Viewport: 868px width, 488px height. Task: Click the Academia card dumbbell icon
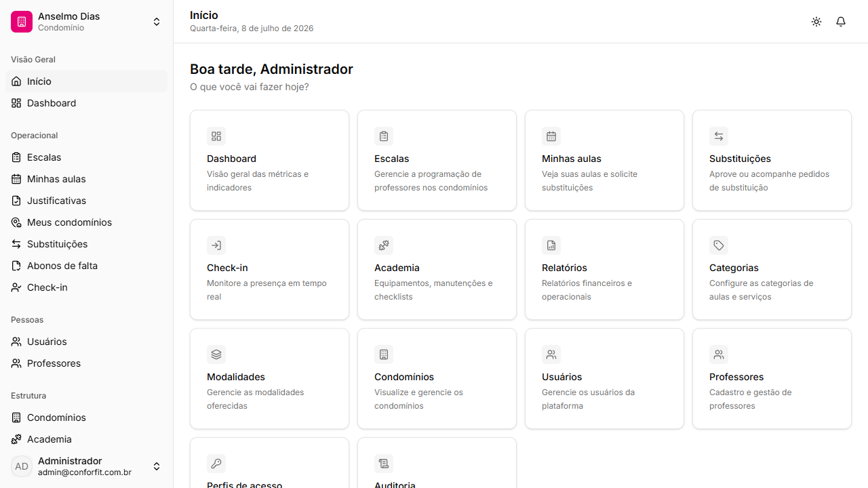click(x=384, y=245)
